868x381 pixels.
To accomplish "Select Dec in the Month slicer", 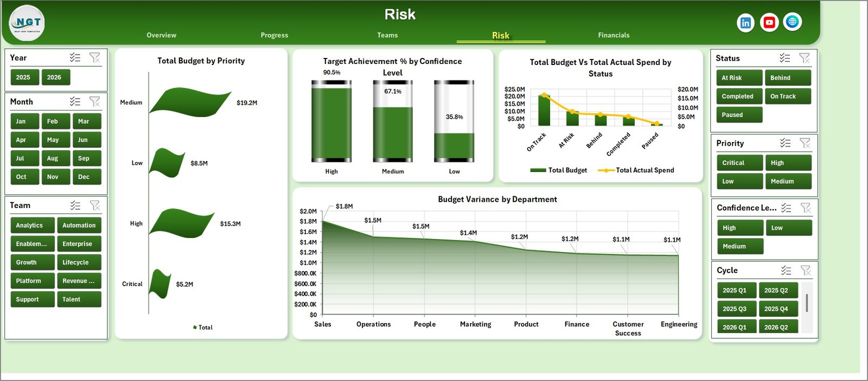I will 86,177.
